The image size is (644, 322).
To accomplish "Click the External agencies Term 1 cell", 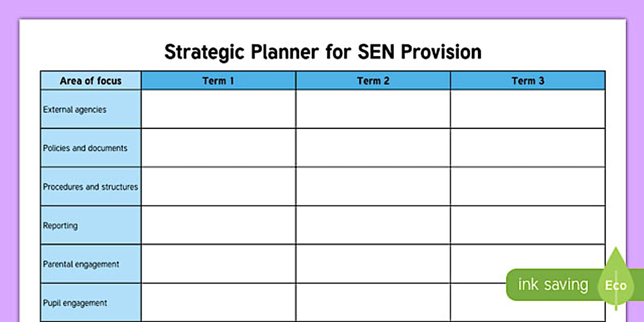I will (218, 109).
